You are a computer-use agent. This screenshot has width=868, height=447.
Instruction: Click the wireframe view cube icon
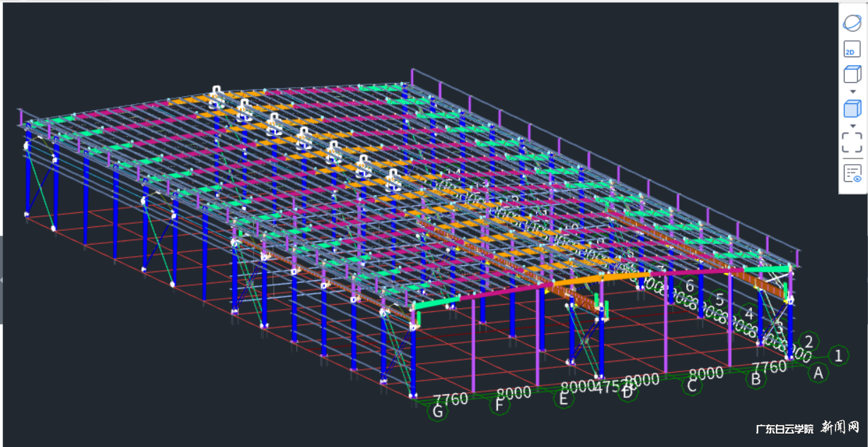852,74
